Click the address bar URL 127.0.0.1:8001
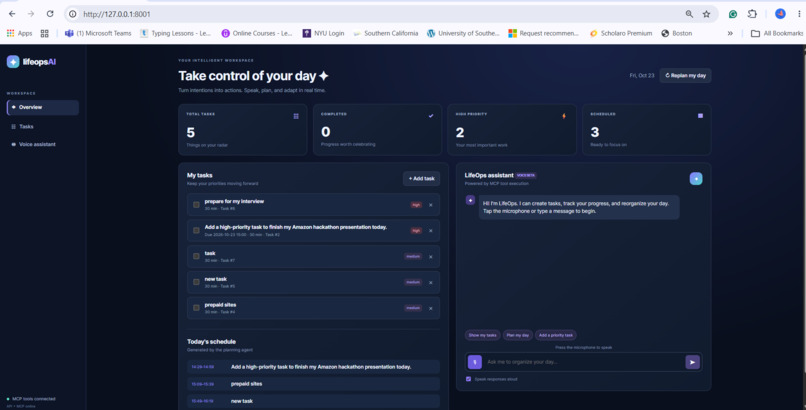806x410 pixels. point(117,14)
